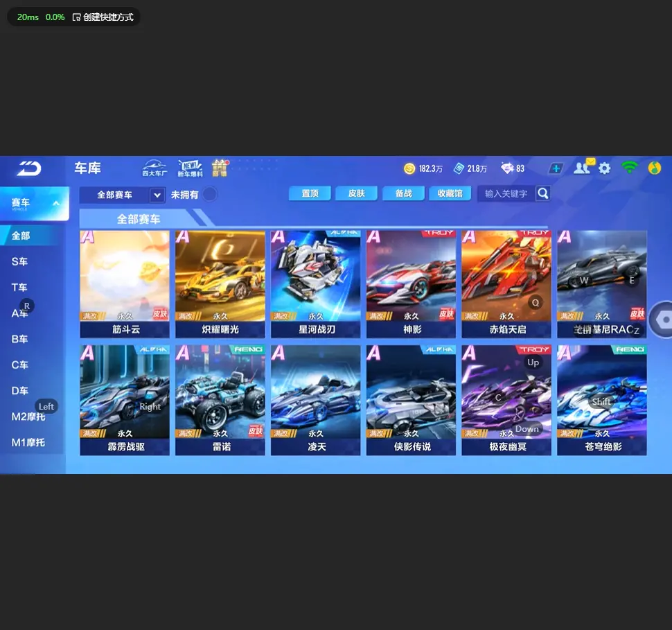672x630 pixels.
Task: Open the gift box icon
Action: (220, 168)
